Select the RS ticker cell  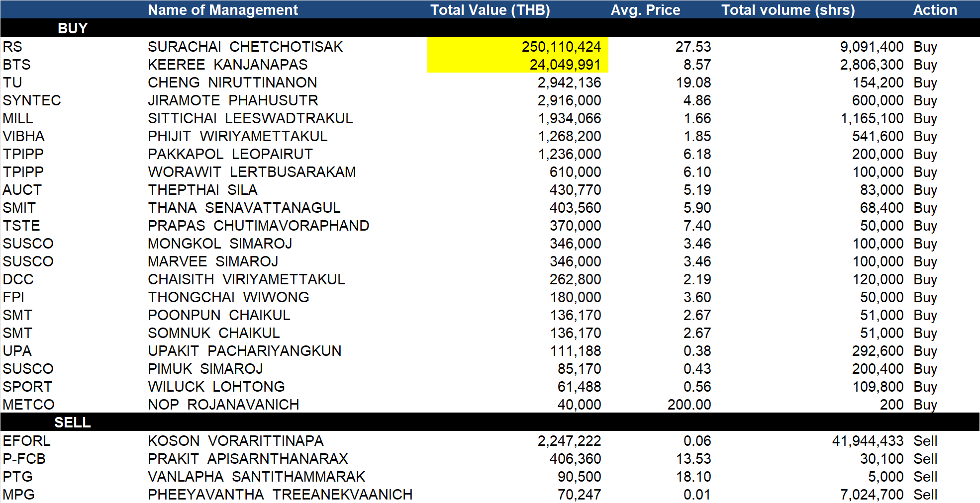tap(12, 47)
